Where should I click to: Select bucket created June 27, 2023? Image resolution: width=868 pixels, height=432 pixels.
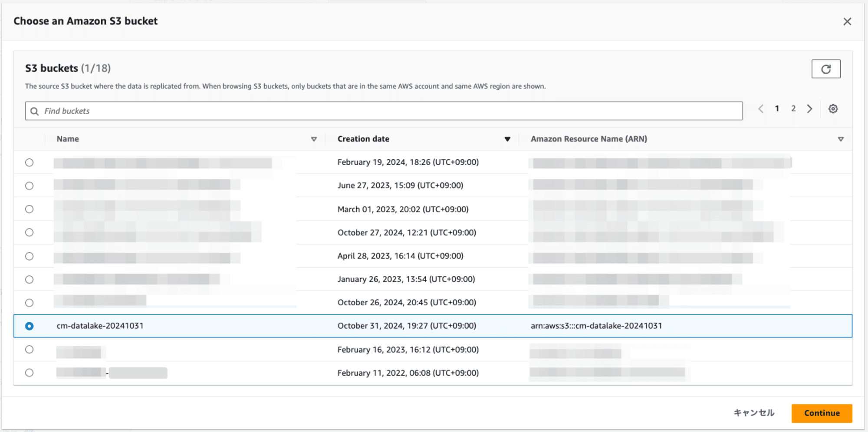click(29, 186)
